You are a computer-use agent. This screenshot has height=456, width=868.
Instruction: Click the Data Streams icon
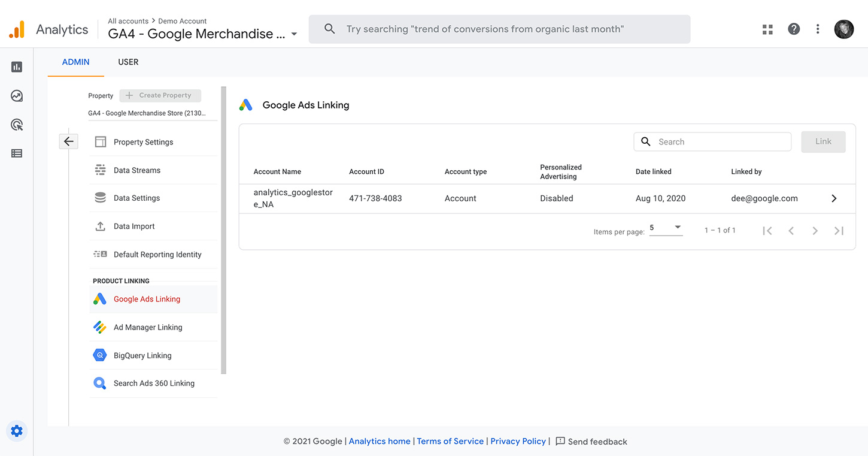[x=101, y=170]
